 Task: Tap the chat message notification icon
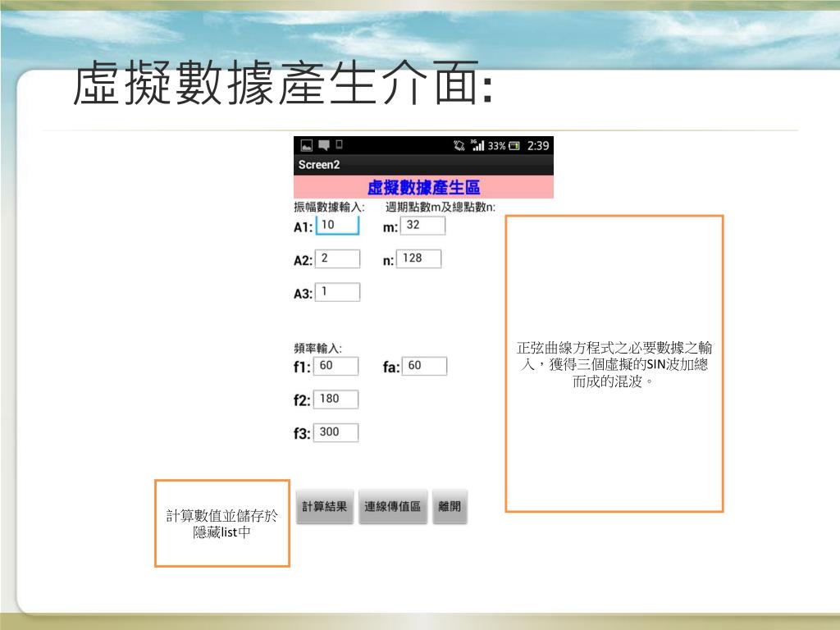point(323,145)
